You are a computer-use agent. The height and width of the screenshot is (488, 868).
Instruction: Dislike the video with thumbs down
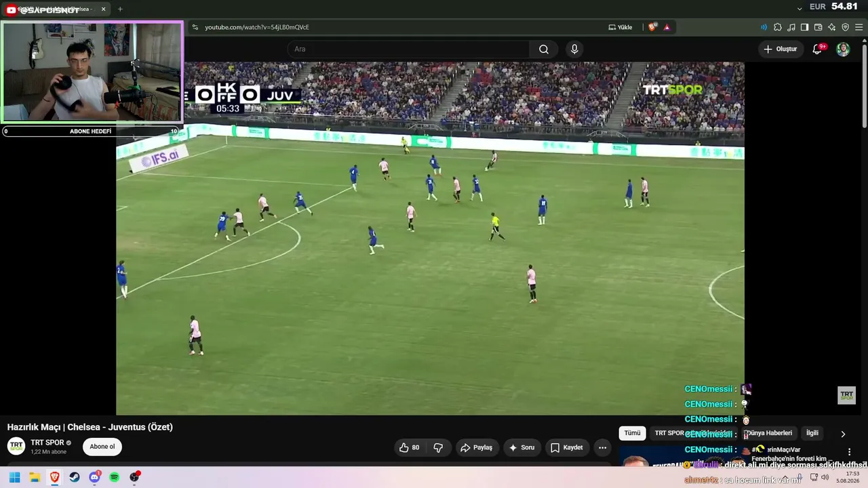coord(438,447)
